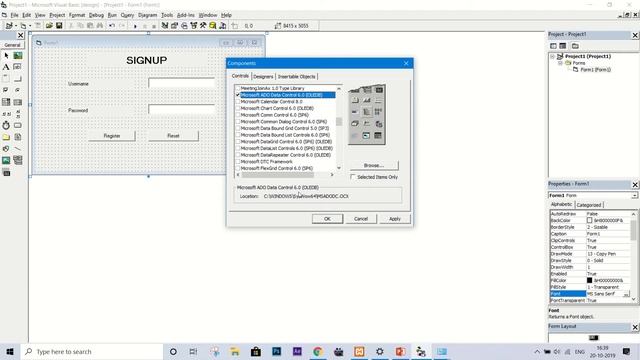Select the Image tool in toolbox

point(6,160)
